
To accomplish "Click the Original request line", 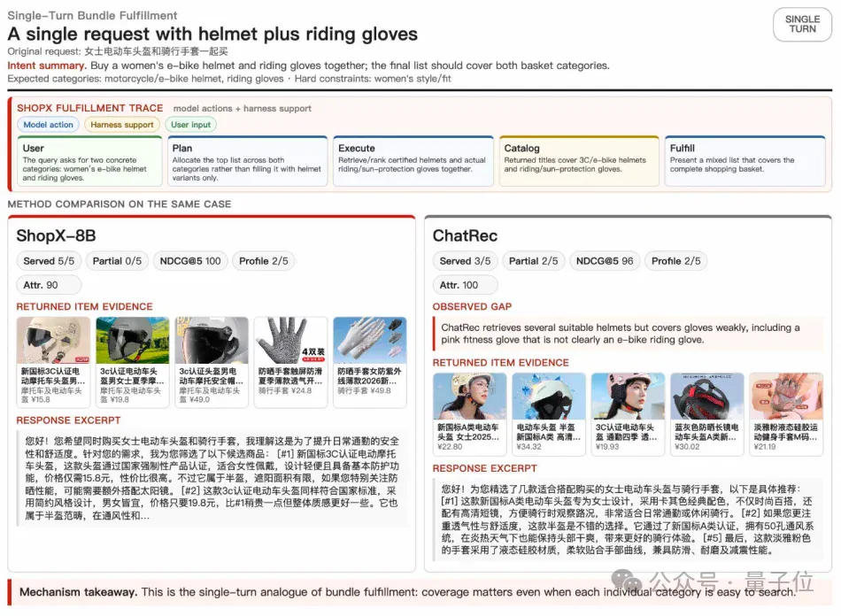I will [x=118, y=51].
